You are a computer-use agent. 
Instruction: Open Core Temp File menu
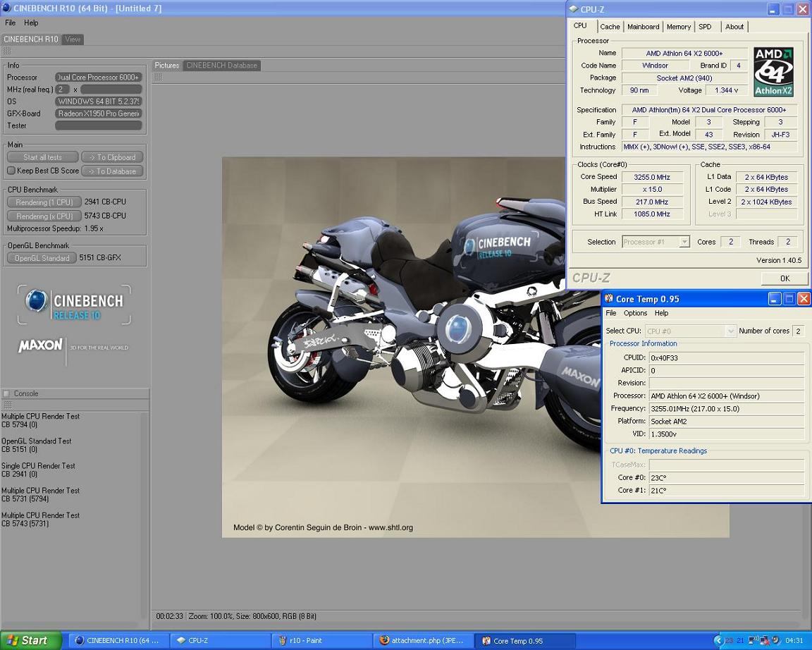(x=610, y=313)
